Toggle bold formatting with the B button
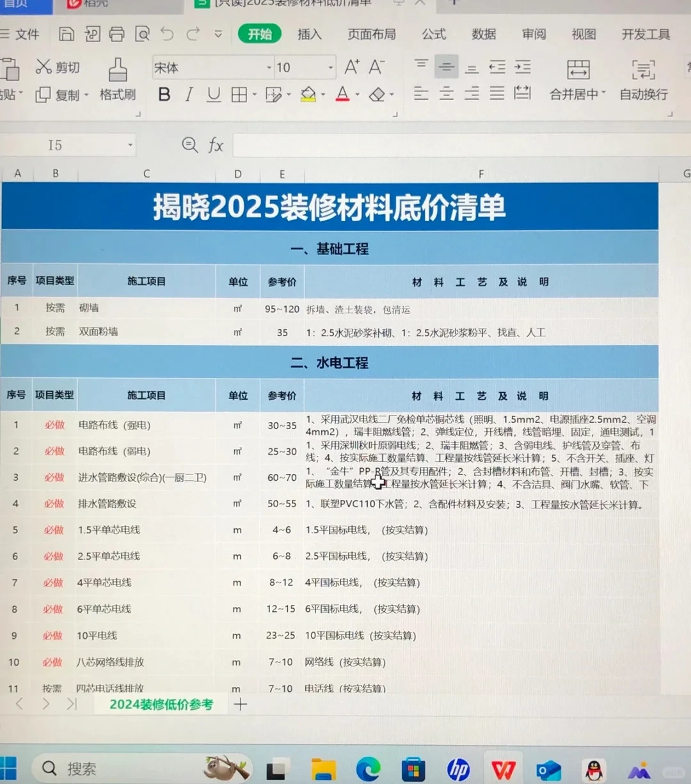691x784 pixels. coord(164,94)
